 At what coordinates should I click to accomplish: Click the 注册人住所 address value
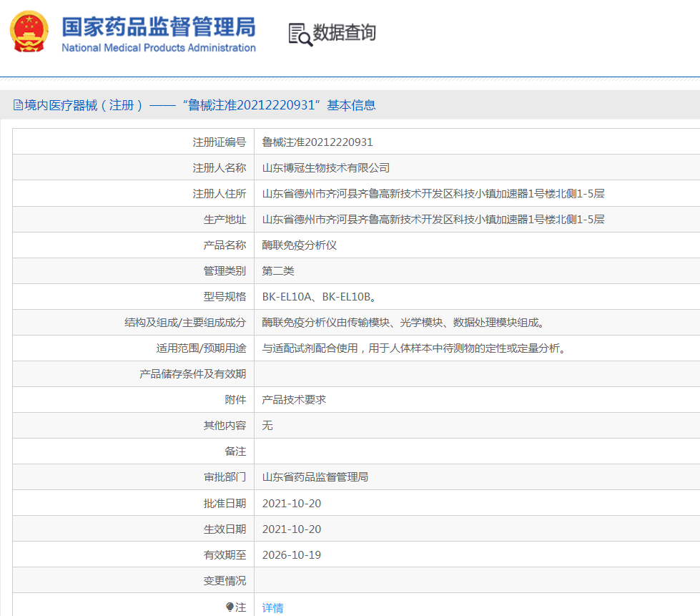click(433, 193)
